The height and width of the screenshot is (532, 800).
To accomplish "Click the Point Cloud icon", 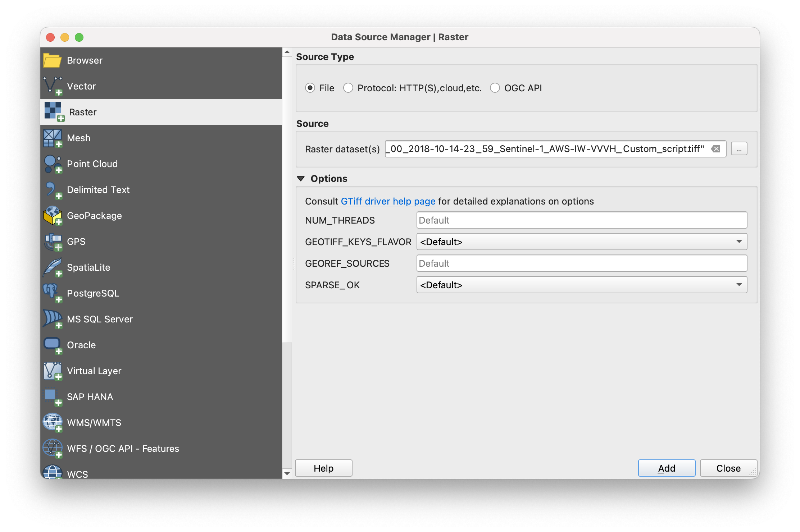I will click(x=53, y=164).
